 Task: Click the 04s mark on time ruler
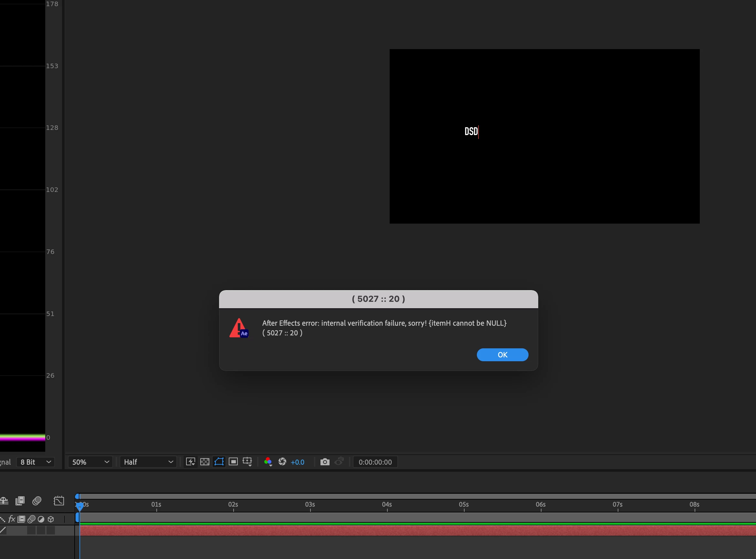(x=387, y=505)
